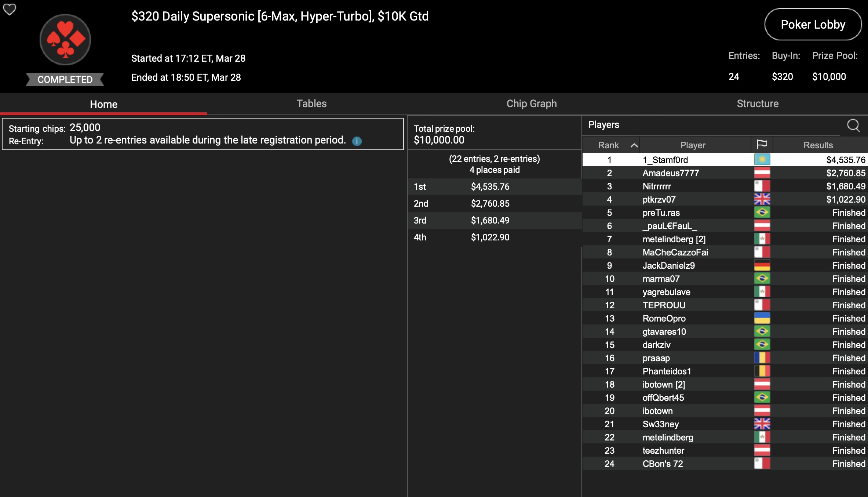Click Brazil flag beside preTu.ras
The image size is (868, 497).
(762, 213)
